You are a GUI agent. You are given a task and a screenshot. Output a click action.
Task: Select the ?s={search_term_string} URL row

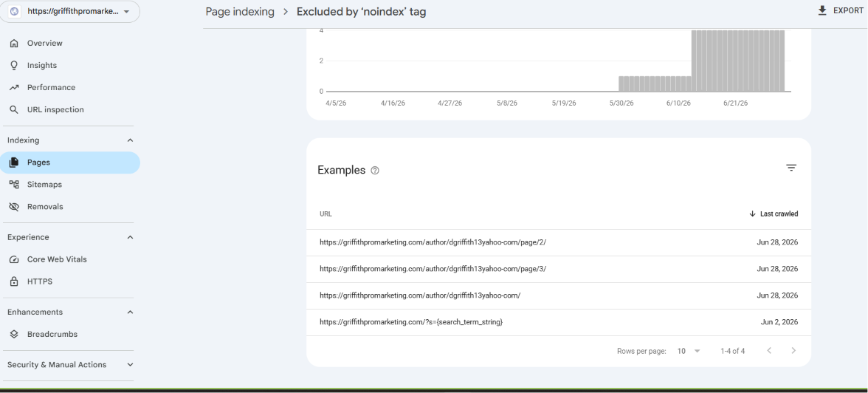[x=559, y=322]
